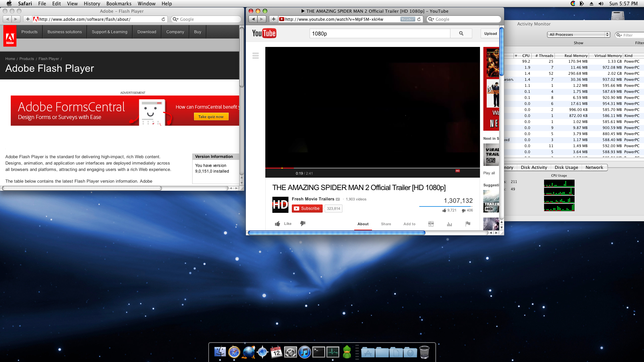Open the YouTube guide hamburger menu
This screenshot has height=362, width=644.
coord(256,56)
